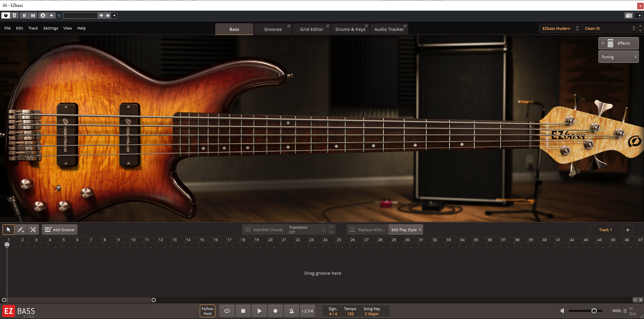The image size is (644, 319).
Task: Open the dropdown beside the camera icon
Action: click(x=639, y=15)
